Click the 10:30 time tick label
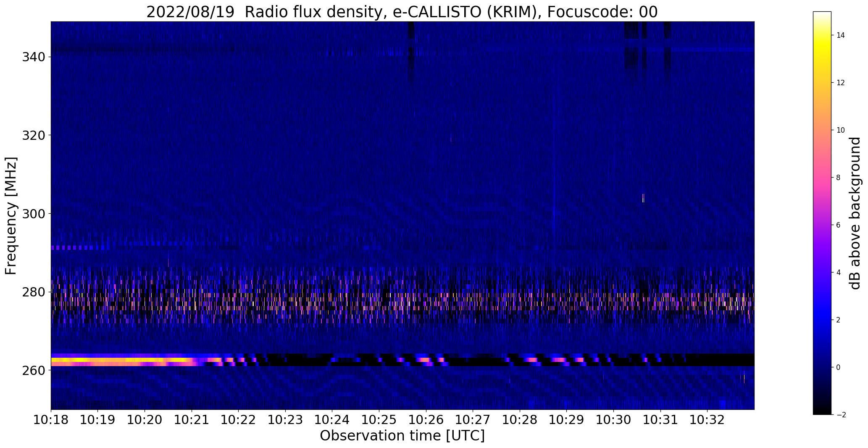Viewport: 868px width, 448px height. [x=614, y=420]
